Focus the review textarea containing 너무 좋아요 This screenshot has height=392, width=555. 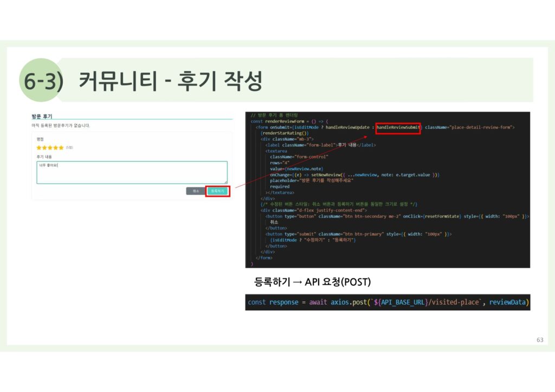point(132,173)
